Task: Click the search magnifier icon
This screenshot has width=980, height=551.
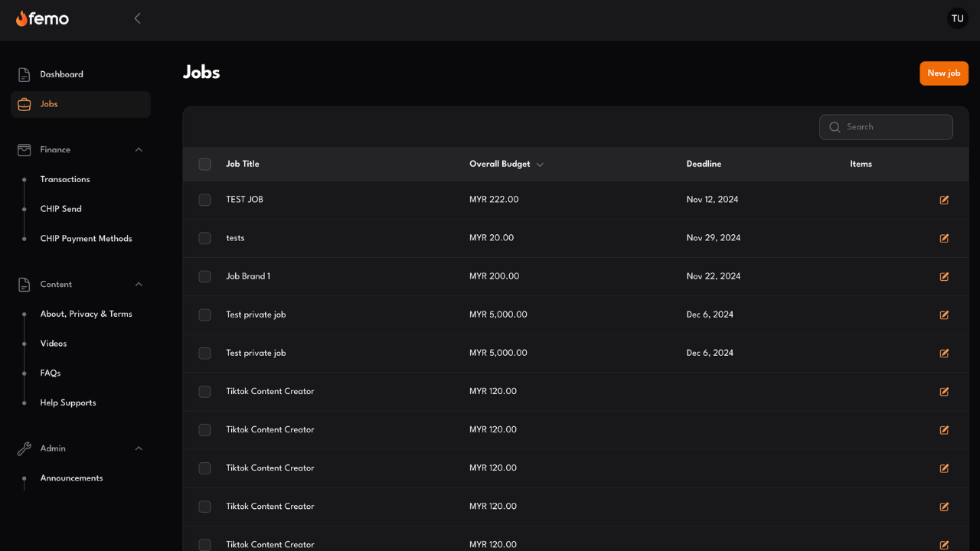Action: [x=835, y=127]
